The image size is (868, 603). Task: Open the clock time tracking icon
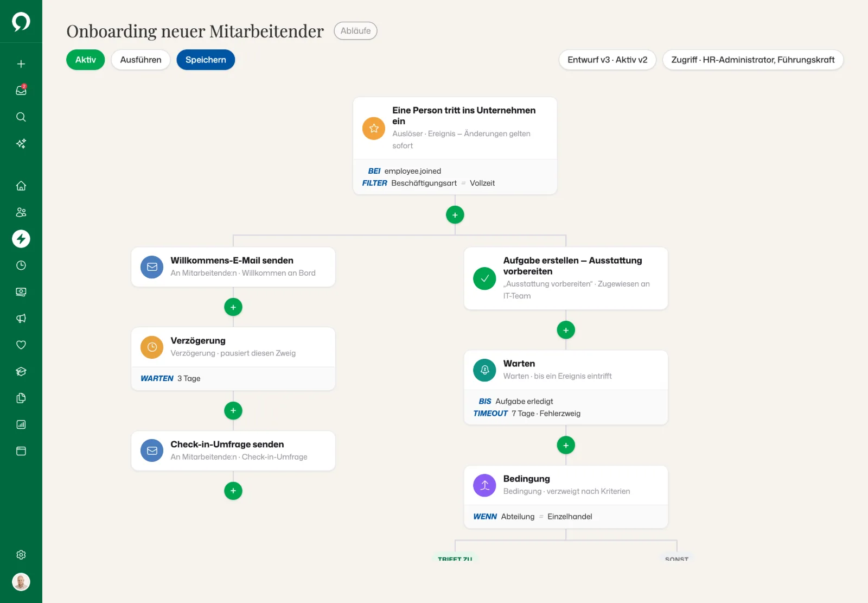click(21, 265)
